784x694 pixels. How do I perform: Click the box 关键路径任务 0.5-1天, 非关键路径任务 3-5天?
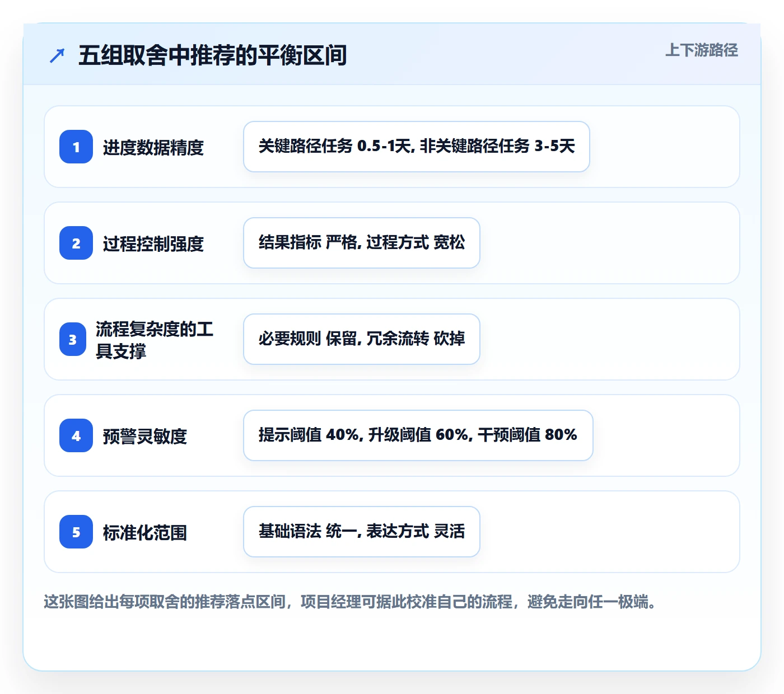coord(417,147)
